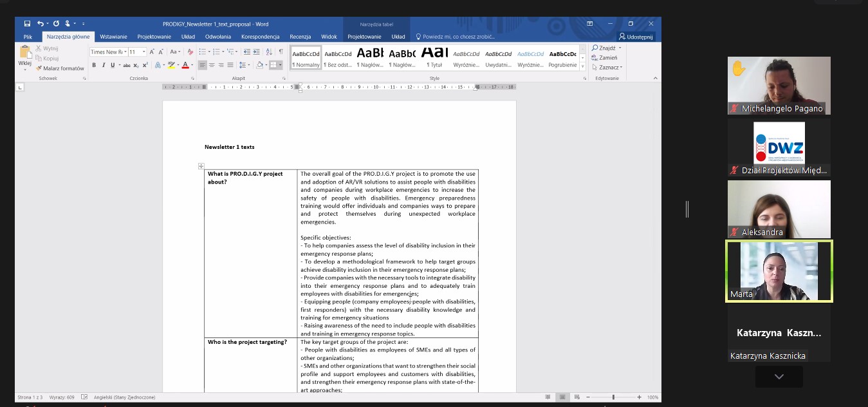This screenshot has width=868, height=407.
Task: Select print layout view in status bar
Action: pos(562,397)
